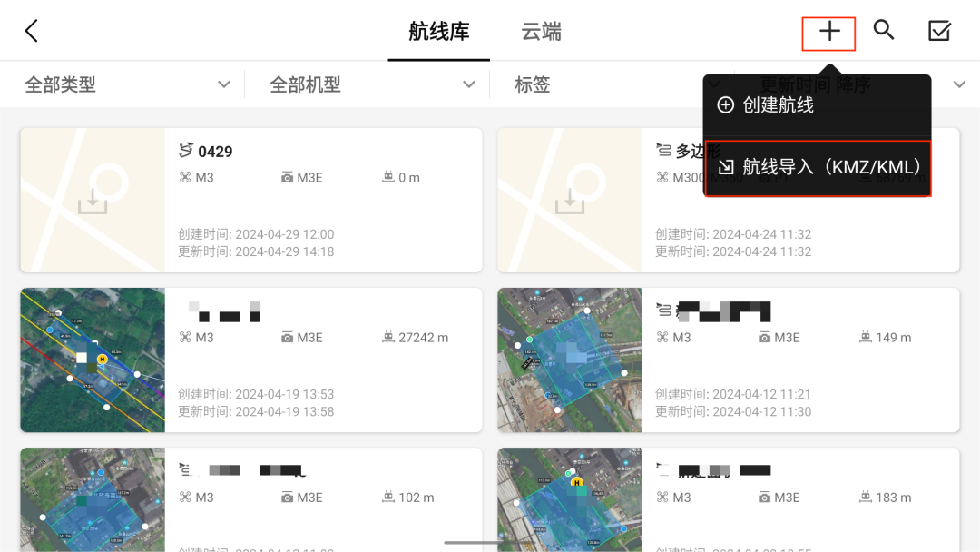
Task: Choose 航线导入 (KMZ/KML) option
Action: (818, 168)
